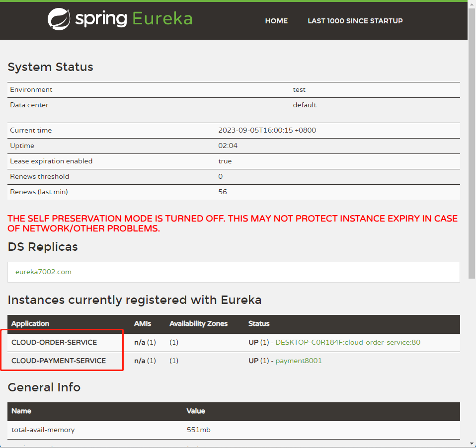Click the Environment value test
The width and height of the screenshot is (476, 448).
299,89
